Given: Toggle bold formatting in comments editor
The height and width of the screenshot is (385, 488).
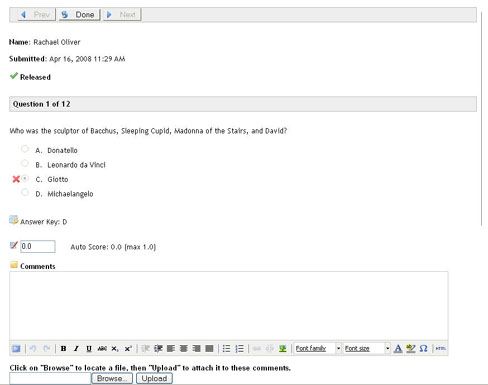Looking at the screenshot, I should 63,349.
